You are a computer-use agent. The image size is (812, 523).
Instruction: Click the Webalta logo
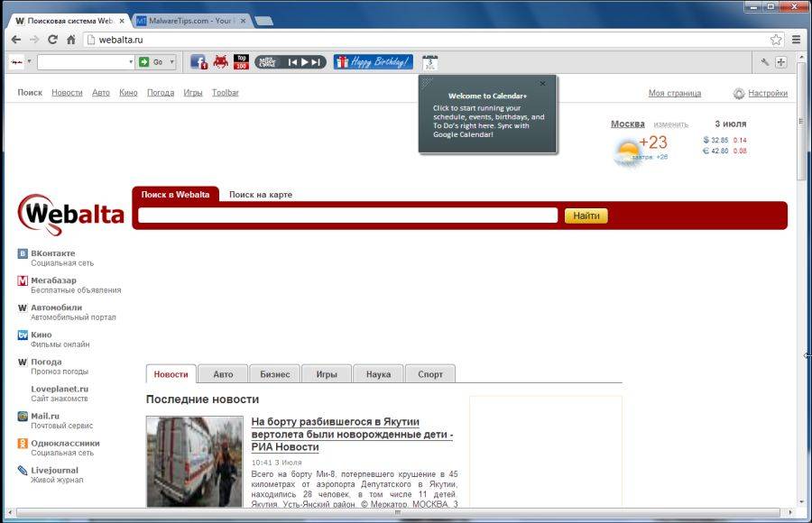[x=70, y=214]
